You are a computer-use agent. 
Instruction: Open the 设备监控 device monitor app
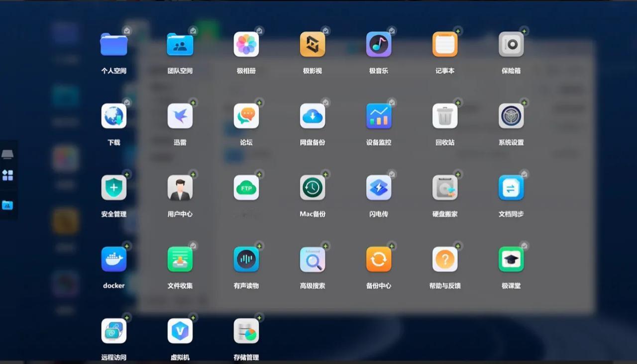[x=379, y=116]
